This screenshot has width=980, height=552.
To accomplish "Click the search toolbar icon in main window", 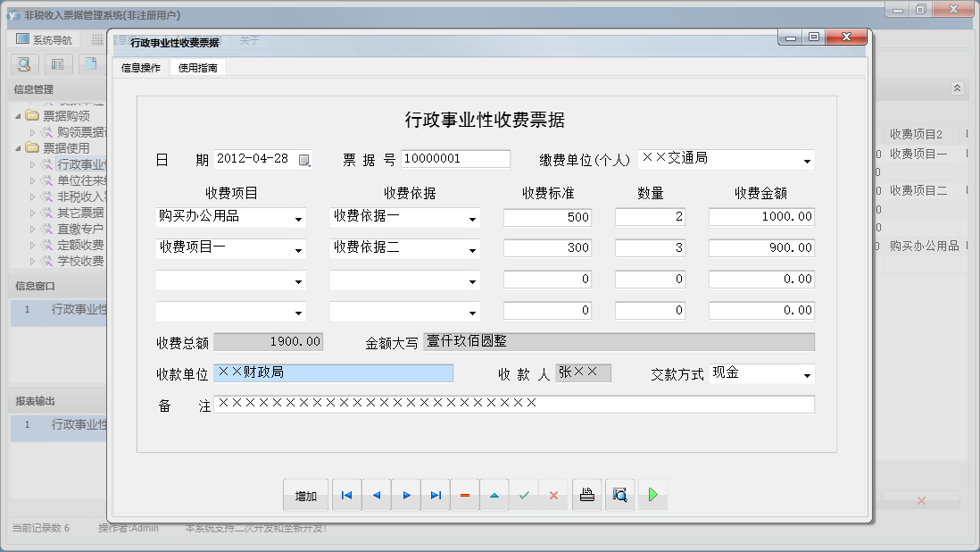I will point(24,63).
